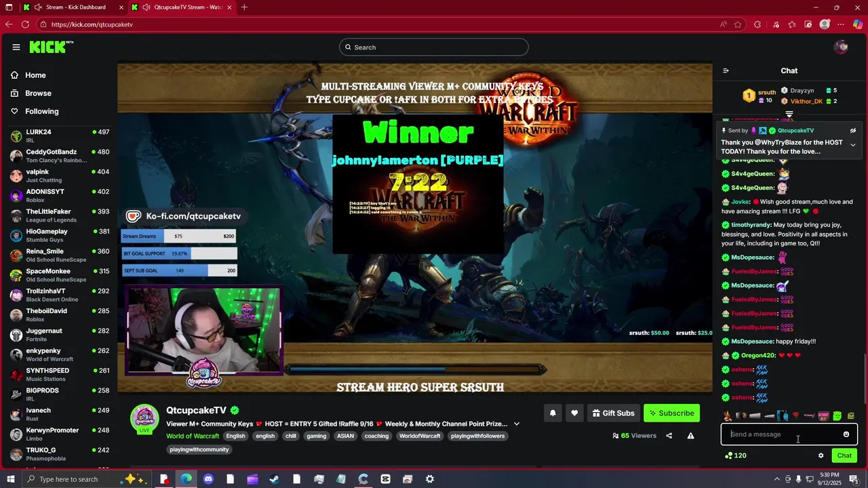Expand the gift leaderboard handle
Screen dimensions: 868x488
(x=789, y=114)
